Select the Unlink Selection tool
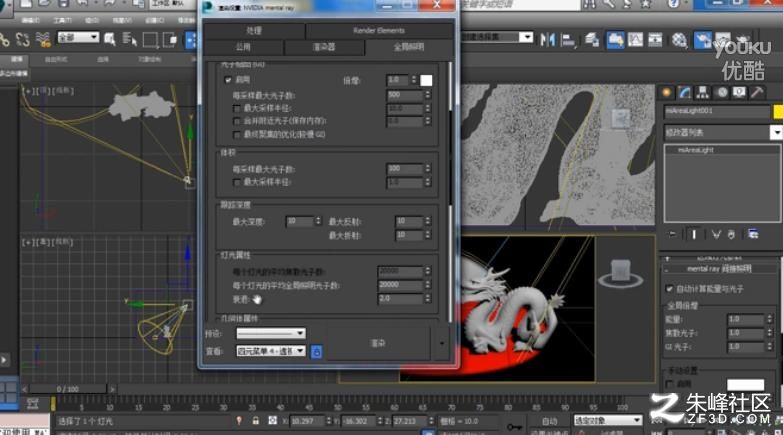 point(23,39)
